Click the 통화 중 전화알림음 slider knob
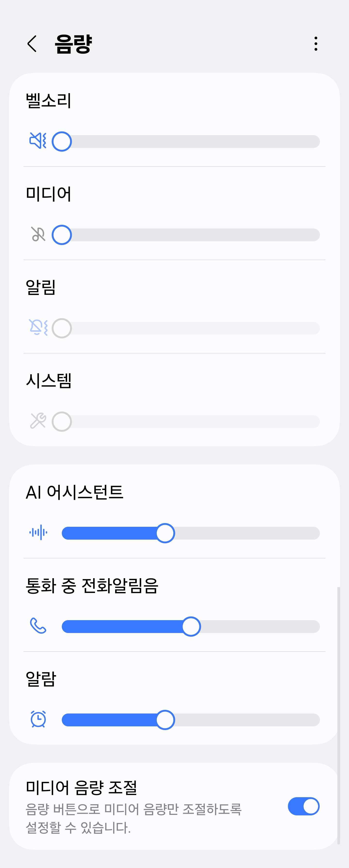Image resolution: width=349 pixels, height=868 pixels. [x=191, y=626]
